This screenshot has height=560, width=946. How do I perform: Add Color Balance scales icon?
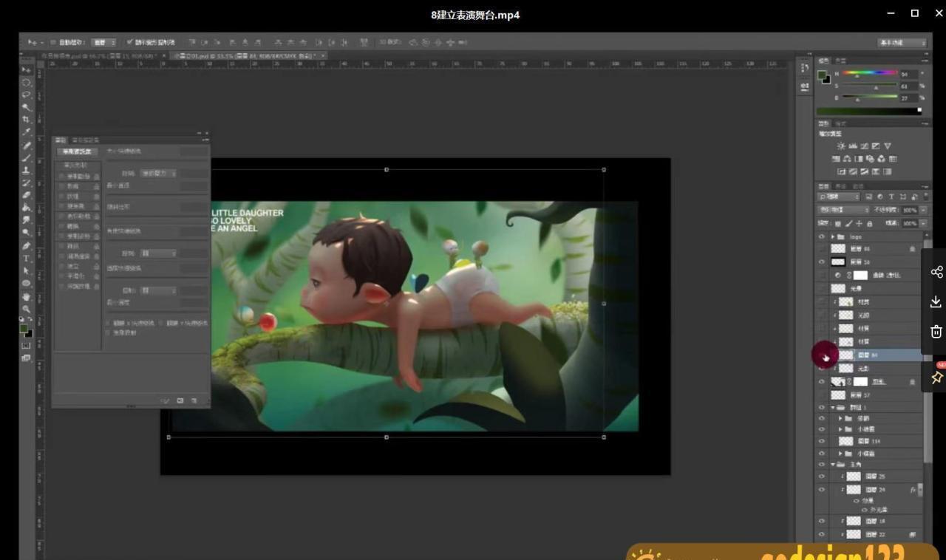click(x=847, y=159)
